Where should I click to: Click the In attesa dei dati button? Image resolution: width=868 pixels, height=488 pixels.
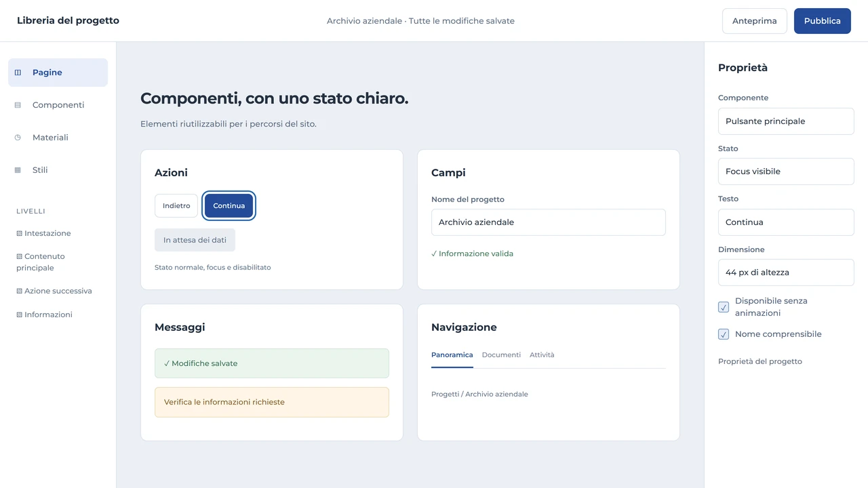point(195,240)
